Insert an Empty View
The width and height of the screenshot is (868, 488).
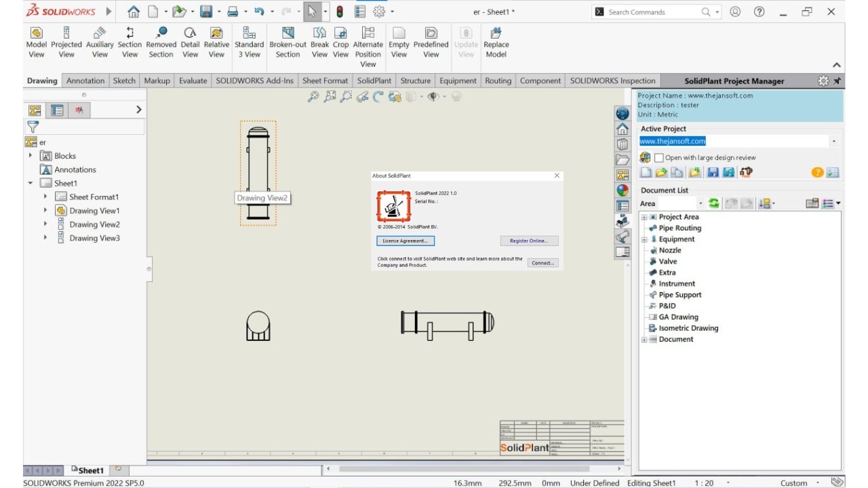pyautogui.click(x=399, y=42)
